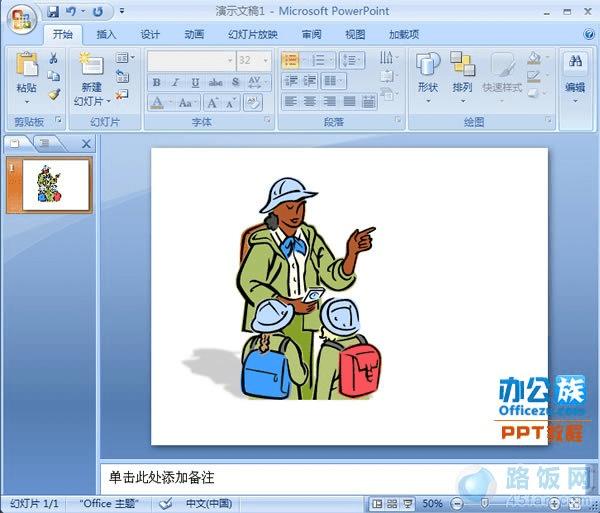The image size is (600, 513).
Task: Decrease font size
Action: point(231,103)
